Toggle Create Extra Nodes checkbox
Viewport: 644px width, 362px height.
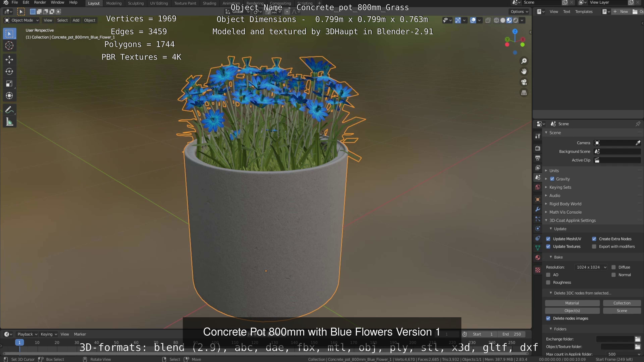pyautogui.click(x=594, y=239)
